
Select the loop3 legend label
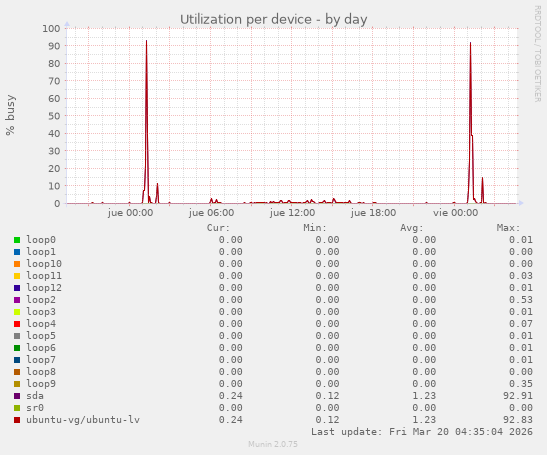(41, 312)
